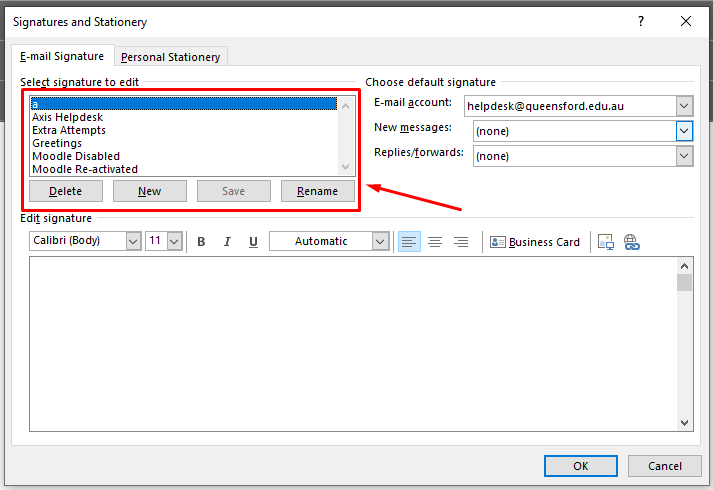Viewport: 713px width, 490px height.
Task: Click the editor scroll-down arrow
Action: tap(684, 423)
